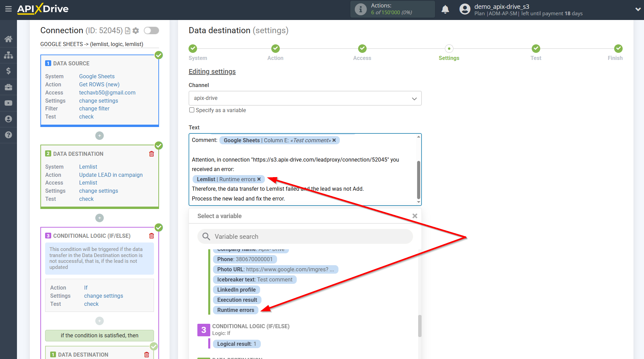
Task: Open the user avatar profile
Action: pos(465,9)
